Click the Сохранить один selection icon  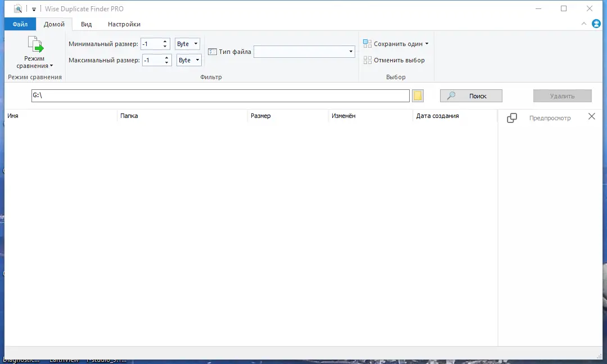click(x=367, y=44)
